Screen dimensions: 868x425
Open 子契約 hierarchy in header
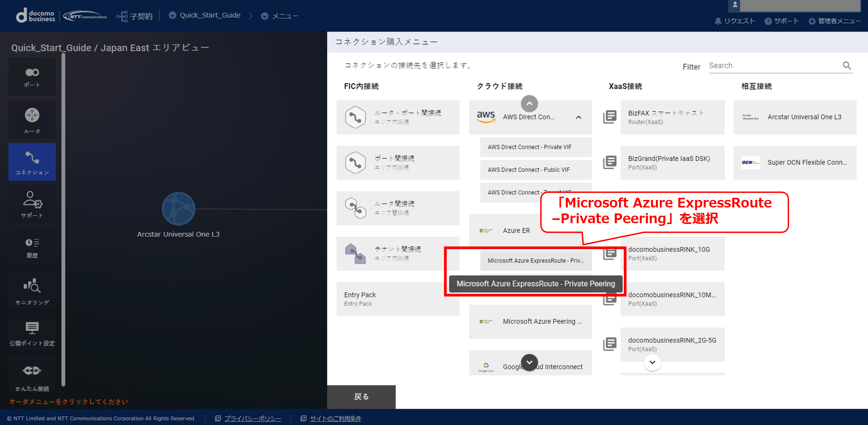pyautogui.click(x=134, y=16)
